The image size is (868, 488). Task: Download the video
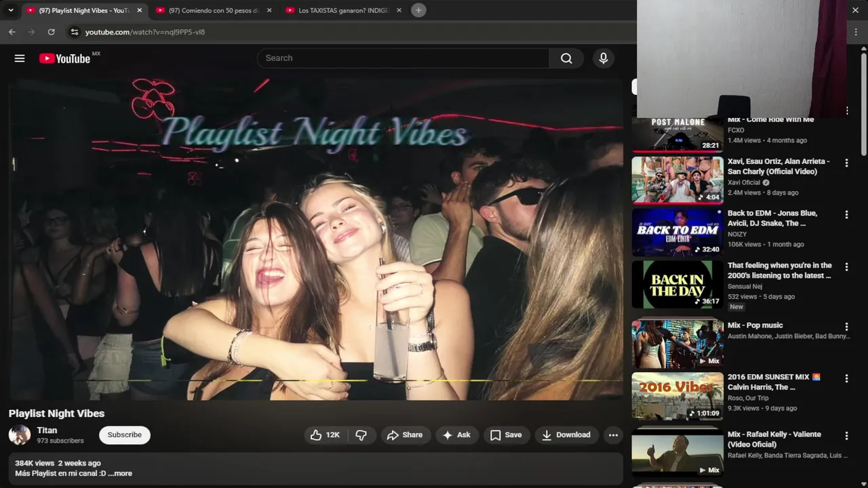[x=566, y=435]
